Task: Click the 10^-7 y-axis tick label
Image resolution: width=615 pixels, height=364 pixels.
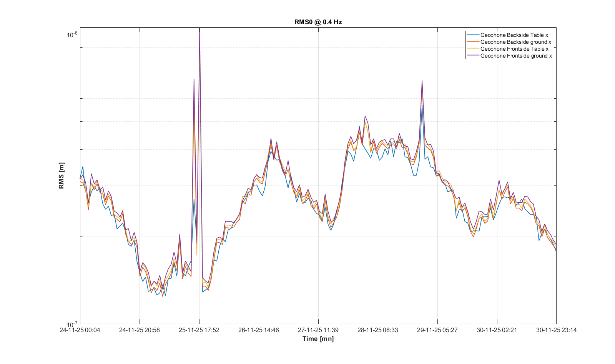Action: pyautogui.click(x=72, y=324)
